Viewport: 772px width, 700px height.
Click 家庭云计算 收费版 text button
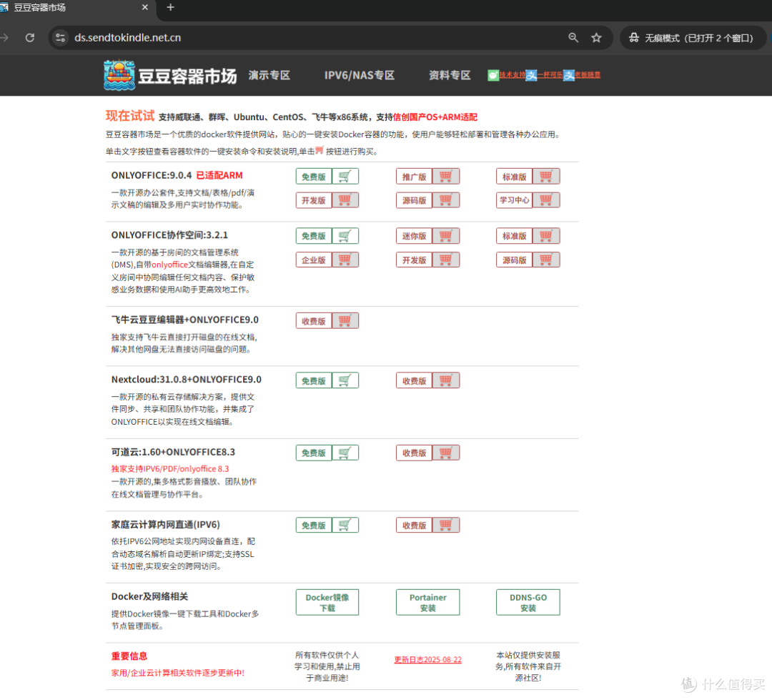coord(414,525)
